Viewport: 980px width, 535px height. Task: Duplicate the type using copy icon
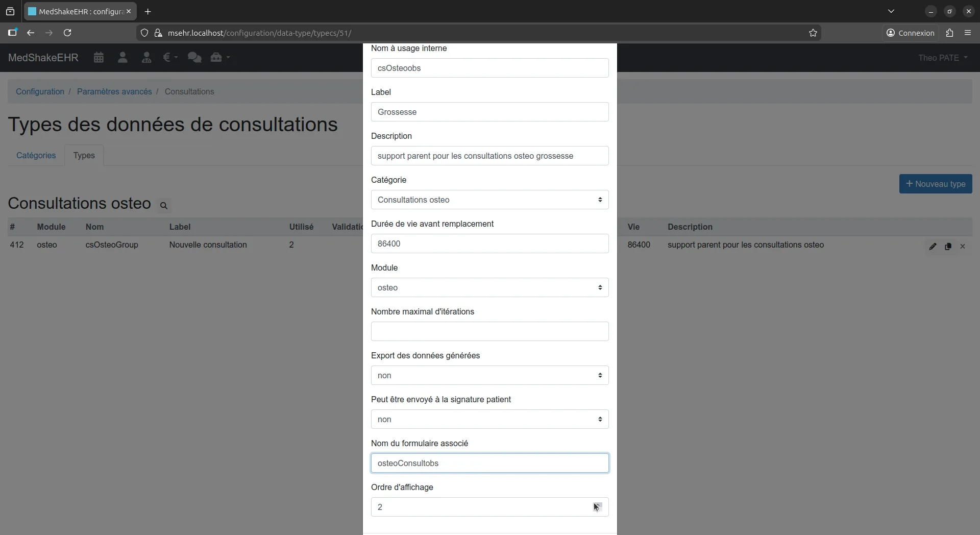click(949, 247)
